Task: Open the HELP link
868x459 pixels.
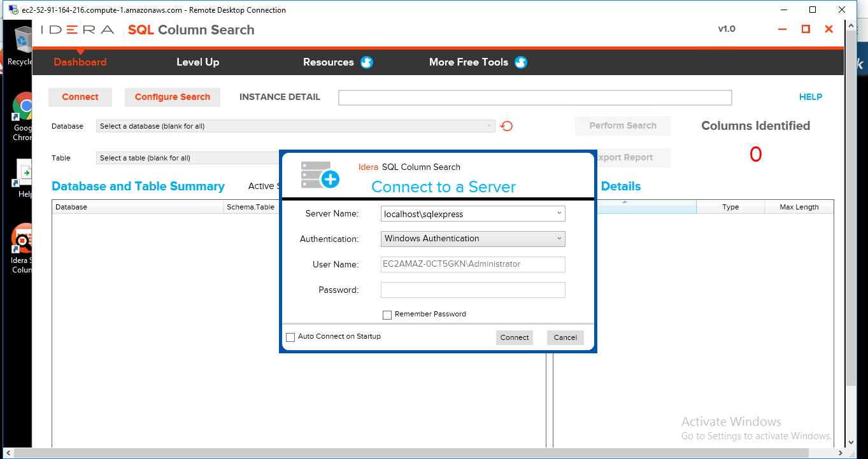Action: click(x=810, y=97)
